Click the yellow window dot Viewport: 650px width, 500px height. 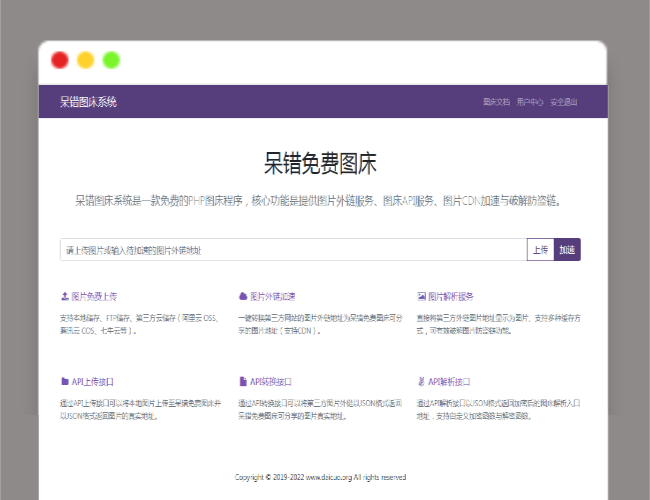click(x=85, y=60)
